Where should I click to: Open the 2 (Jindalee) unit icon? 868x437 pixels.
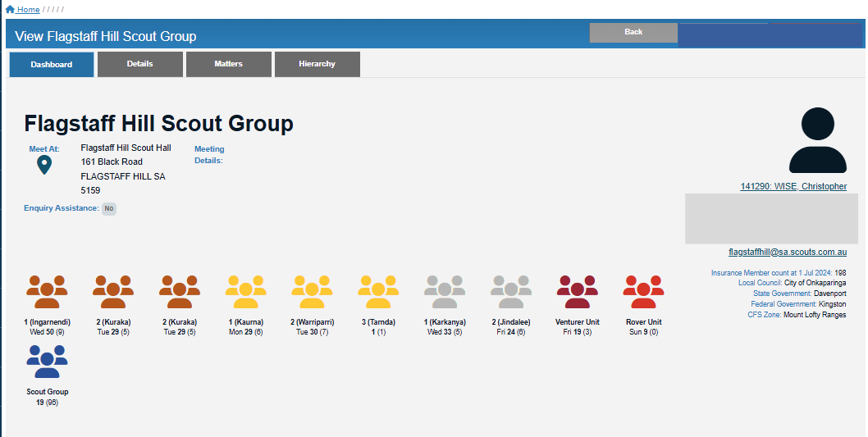[510, 291]
